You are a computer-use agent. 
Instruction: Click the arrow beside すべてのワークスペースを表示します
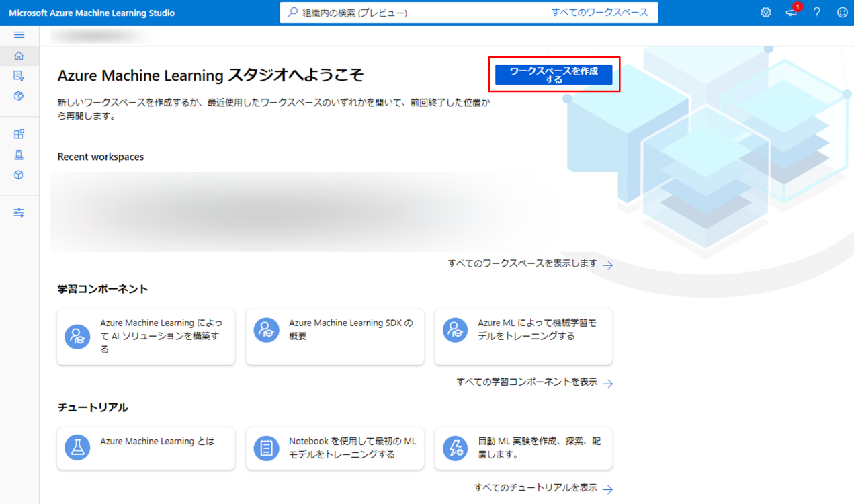coord(607,265)
